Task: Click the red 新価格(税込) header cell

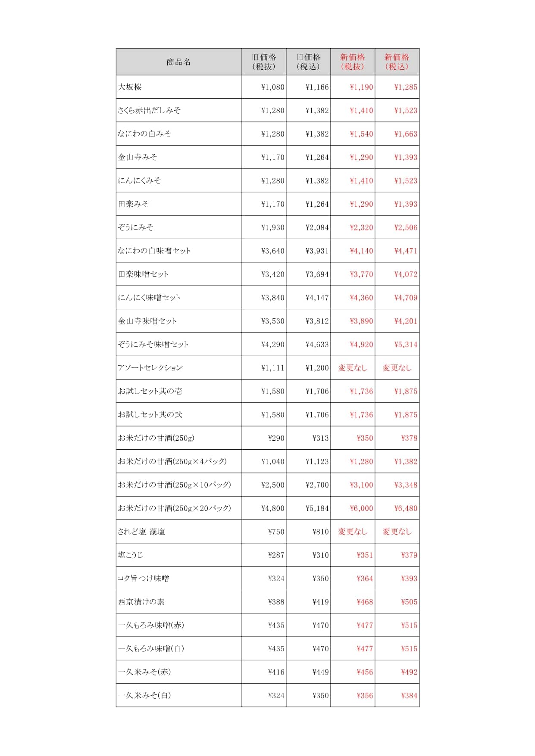Action: click(397, 62)
